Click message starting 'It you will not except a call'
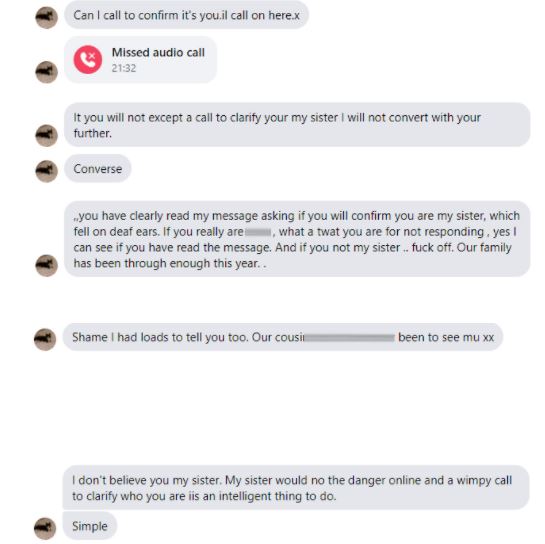The image size is (545, 544). tap(297, 125)
